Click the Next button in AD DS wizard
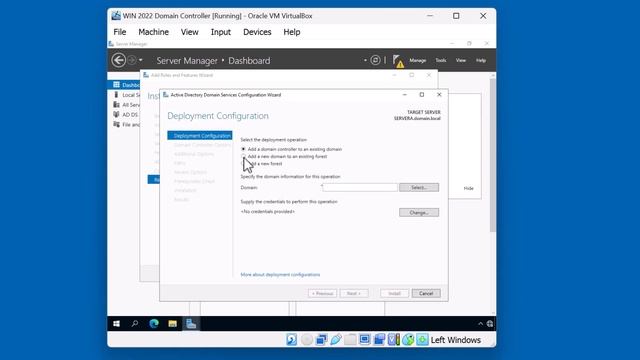Screen dimensions: 640x360 [354, 293]
